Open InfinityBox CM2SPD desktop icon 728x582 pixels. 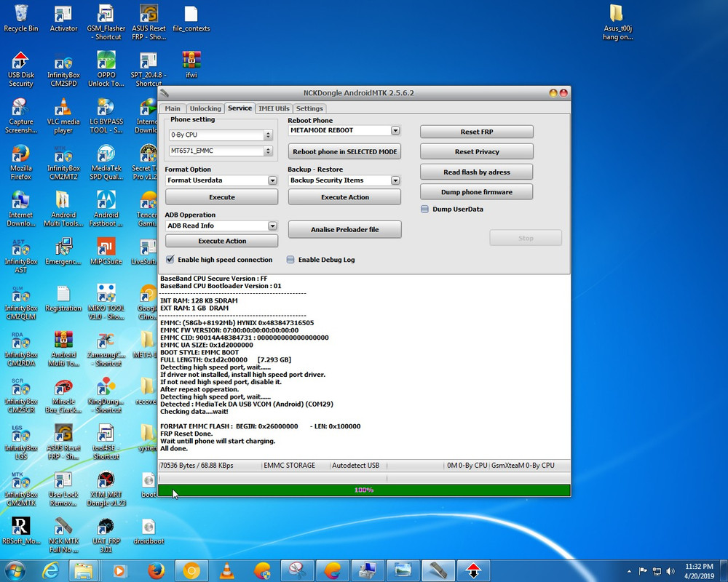pyautogui.click(x=63, y=69)
